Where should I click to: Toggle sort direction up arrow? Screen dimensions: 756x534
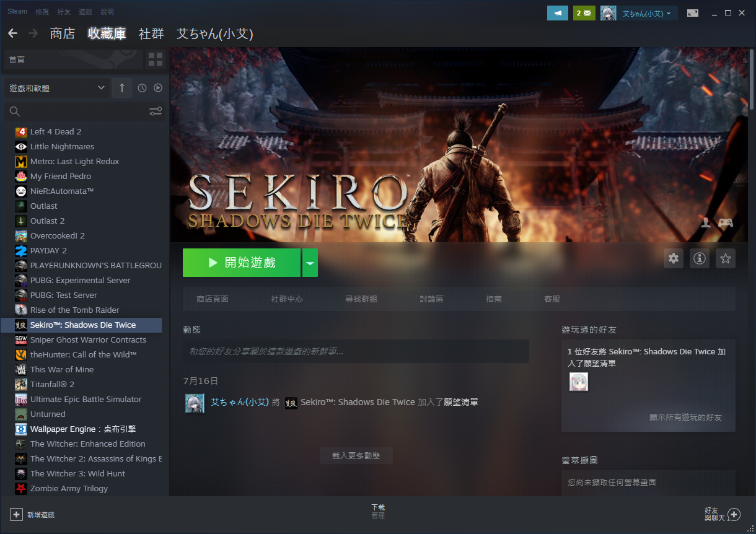(x=122, y=88)
